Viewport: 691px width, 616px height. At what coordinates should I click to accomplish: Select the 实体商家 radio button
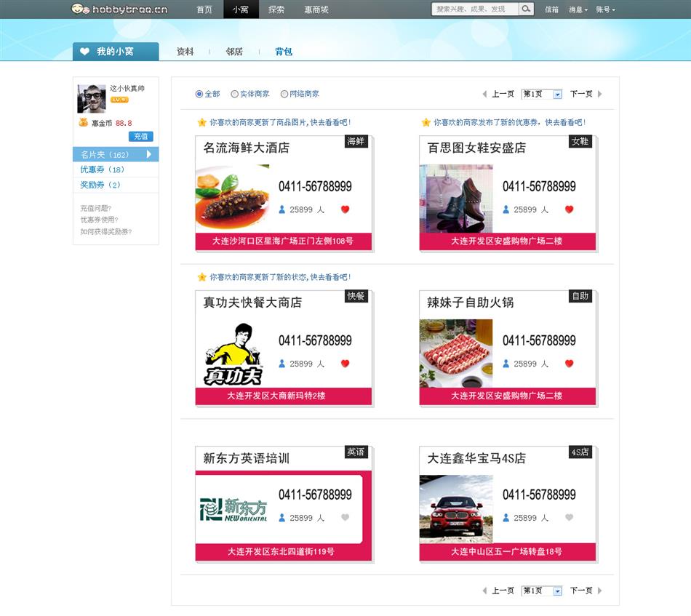point(234,94)
